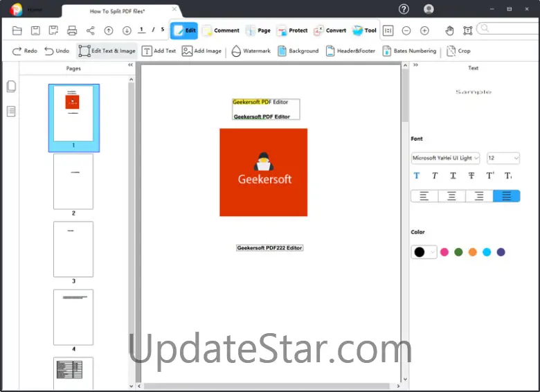Open the Page tab

pyautogui.click(x=258, y=30)
